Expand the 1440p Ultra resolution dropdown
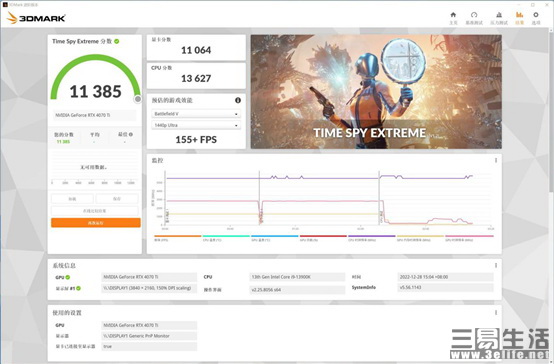 (x=196, y=125)
